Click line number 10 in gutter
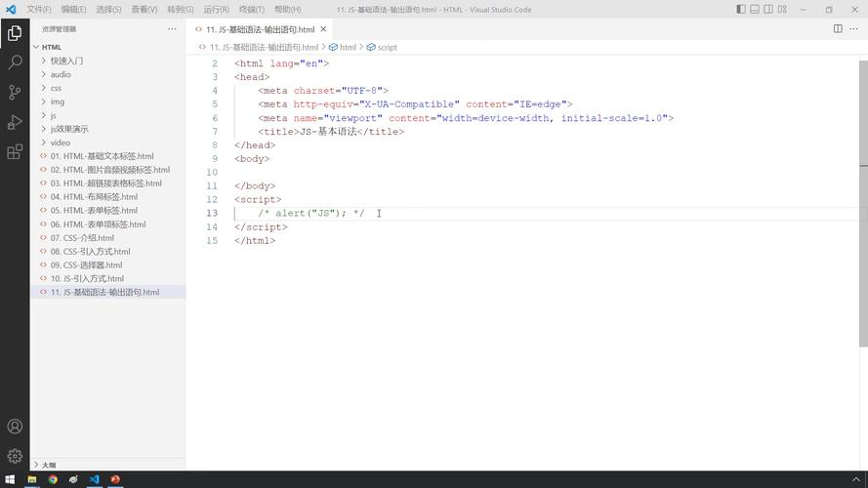The width and height of the screenshot is (868, 488). [212, 172]
